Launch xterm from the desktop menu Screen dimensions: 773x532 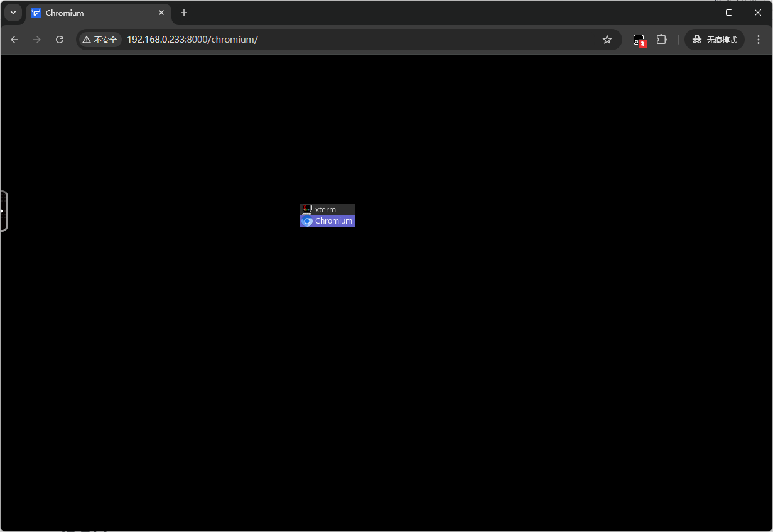327,209
